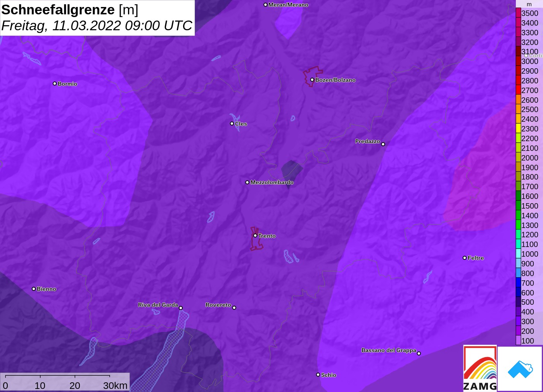Pick the 2700 red legend swatch
This screenshot has width=543, height=392.
click(518, 90)
